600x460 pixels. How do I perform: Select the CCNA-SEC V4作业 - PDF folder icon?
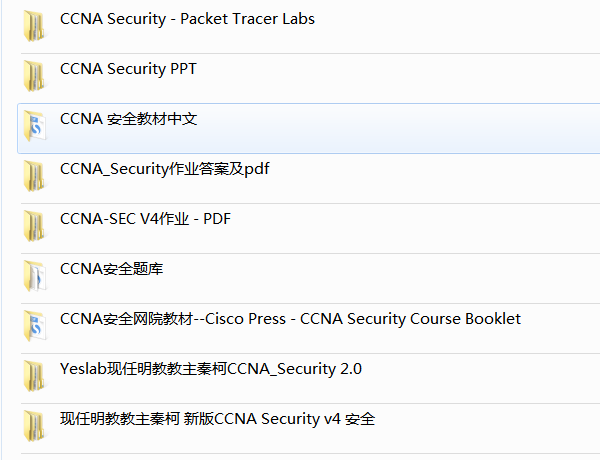click(x=34, y=226)
